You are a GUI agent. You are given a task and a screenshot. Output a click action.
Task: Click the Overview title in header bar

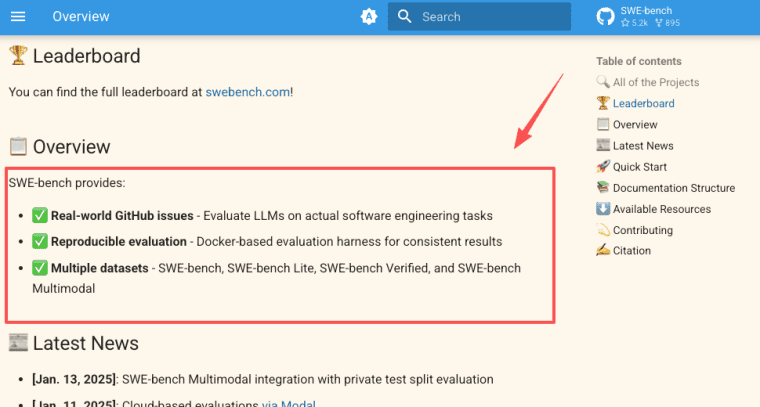(x=81, y=16)
